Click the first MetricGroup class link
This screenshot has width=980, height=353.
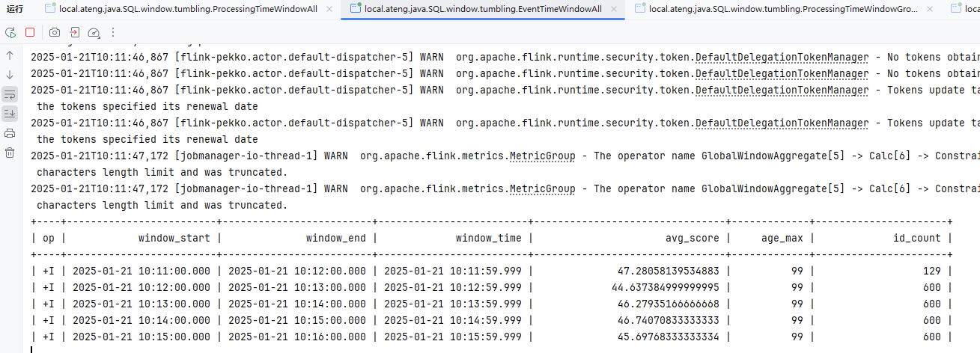[542, 156]
